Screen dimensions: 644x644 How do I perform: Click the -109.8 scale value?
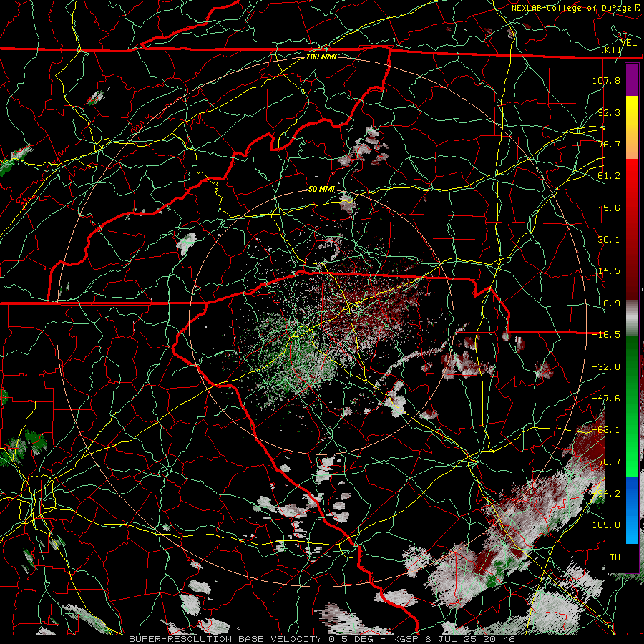point(603,525)
